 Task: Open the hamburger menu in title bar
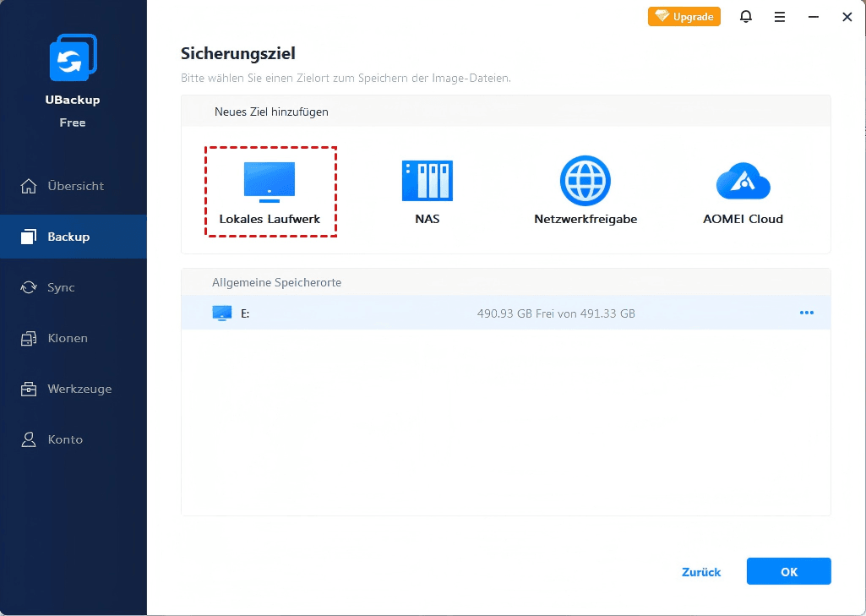coord(779,17)
